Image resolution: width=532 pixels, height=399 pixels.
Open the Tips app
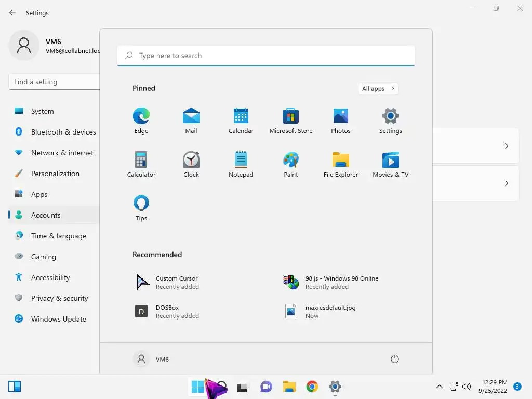click(141, 208)
